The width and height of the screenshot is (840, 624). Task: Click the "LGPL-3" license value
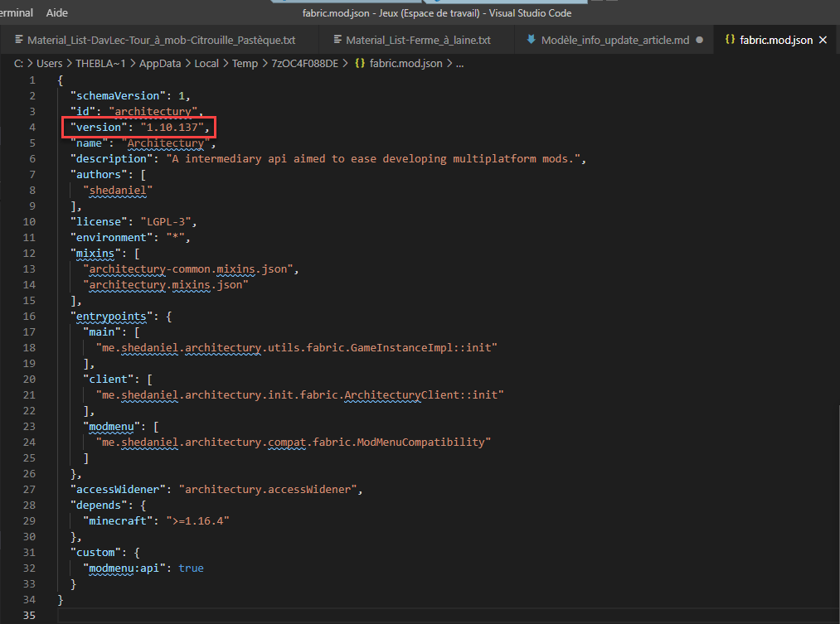(166, 221)
